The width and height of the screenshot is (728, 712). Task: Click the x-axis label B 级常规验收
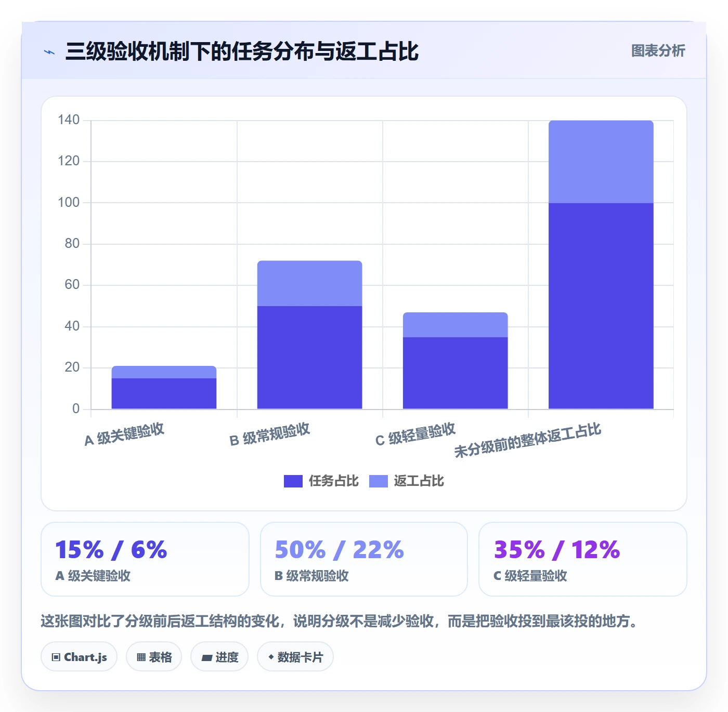click(x=270, y=434)
